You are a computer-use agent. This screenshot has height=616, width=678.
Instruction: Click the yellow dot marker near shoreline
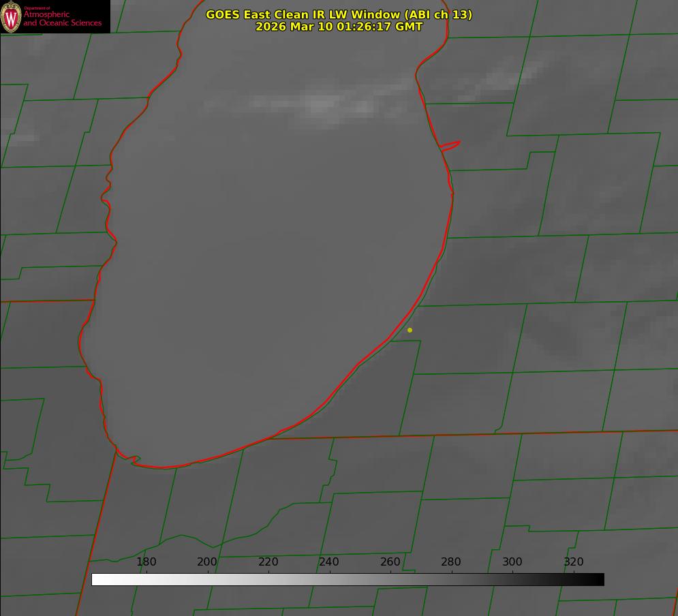point(410,330)
